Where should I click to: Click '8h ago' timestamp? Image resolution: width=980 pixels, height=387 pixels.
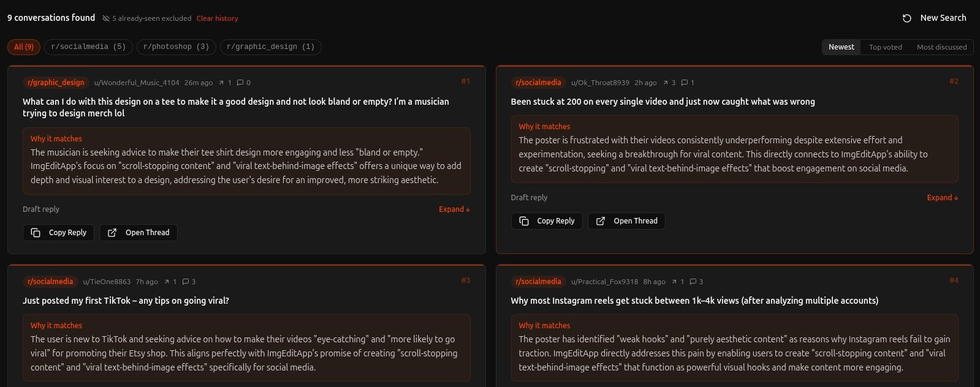pos(654,282)
